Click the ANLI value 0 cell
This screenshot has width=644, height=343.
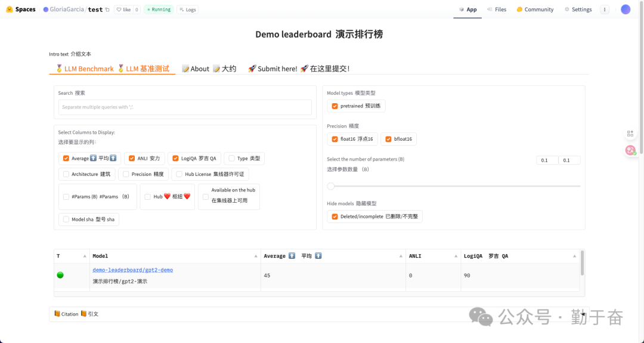click(434, 276)
